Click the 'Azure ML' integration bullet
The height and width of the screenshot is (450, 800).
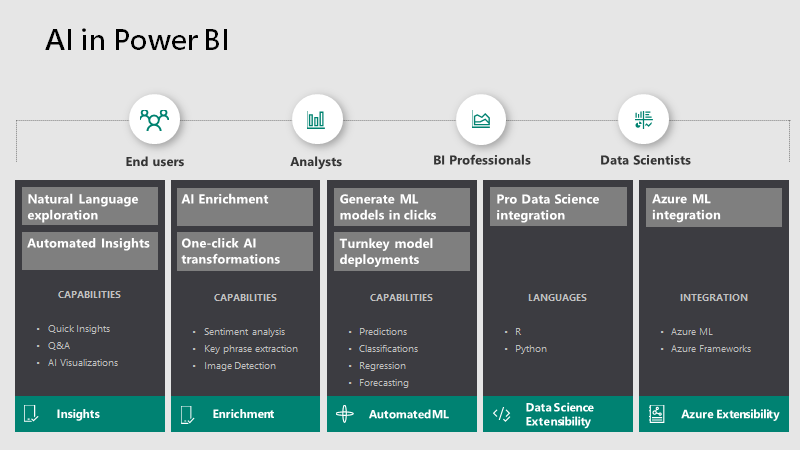pyautogui.click(x=691, y=332)
